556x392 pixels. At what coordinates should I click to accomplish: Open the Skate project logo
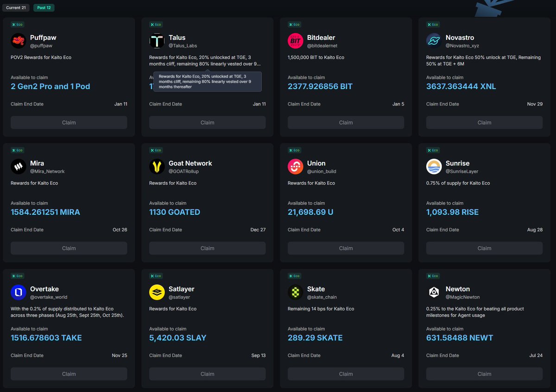click(296, 292)
